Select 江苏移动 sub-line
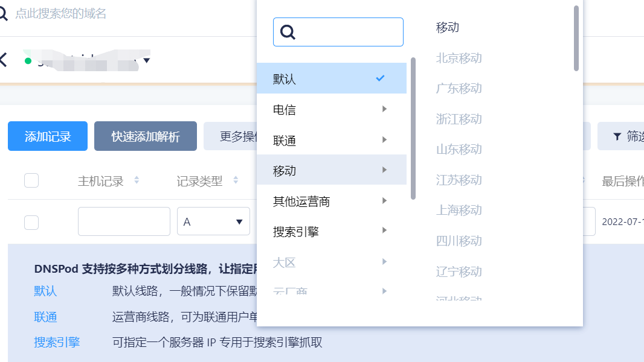This screenshot has width=644, height=362. tap(459, 180)
